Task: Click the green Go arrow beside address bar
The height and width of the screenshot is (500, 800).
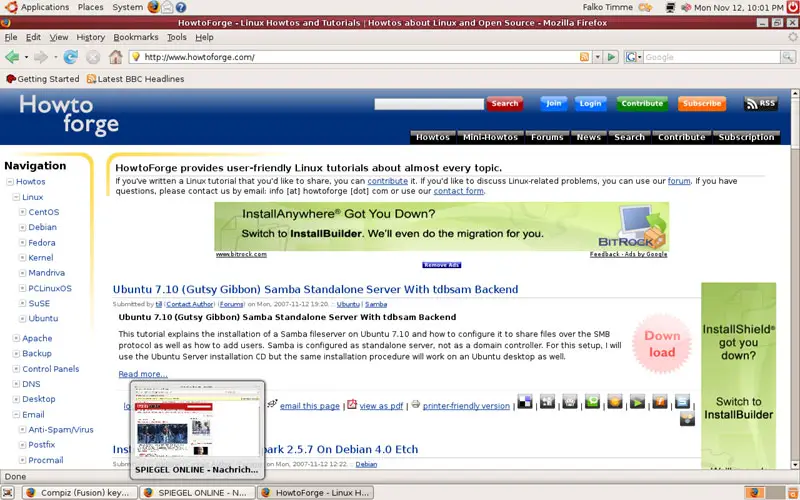Action: [x=611, y=57]
